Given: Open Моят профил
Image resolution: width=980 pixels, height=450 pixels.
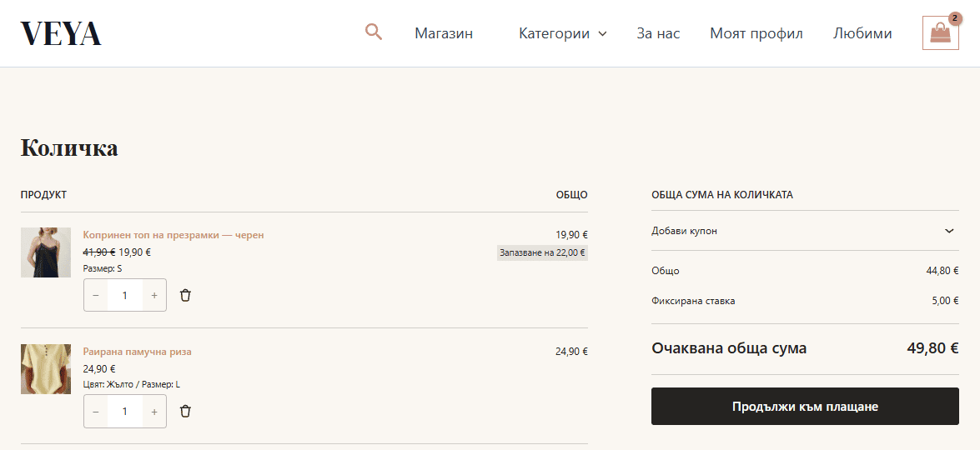Looking at the screenshot, I should (756, 33).
